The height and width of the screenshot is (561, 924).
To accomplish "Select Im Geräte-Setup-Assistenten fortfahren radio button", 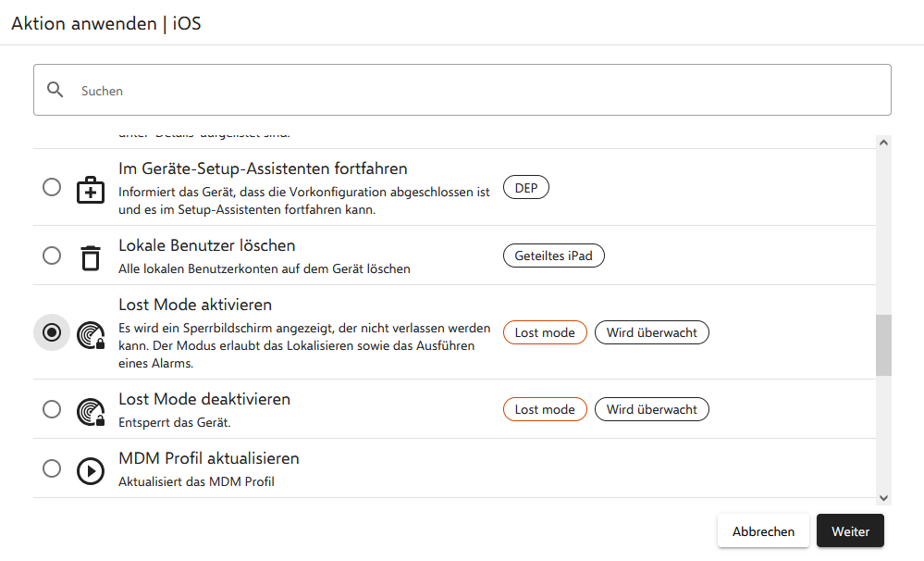I will tap(53, 188).
